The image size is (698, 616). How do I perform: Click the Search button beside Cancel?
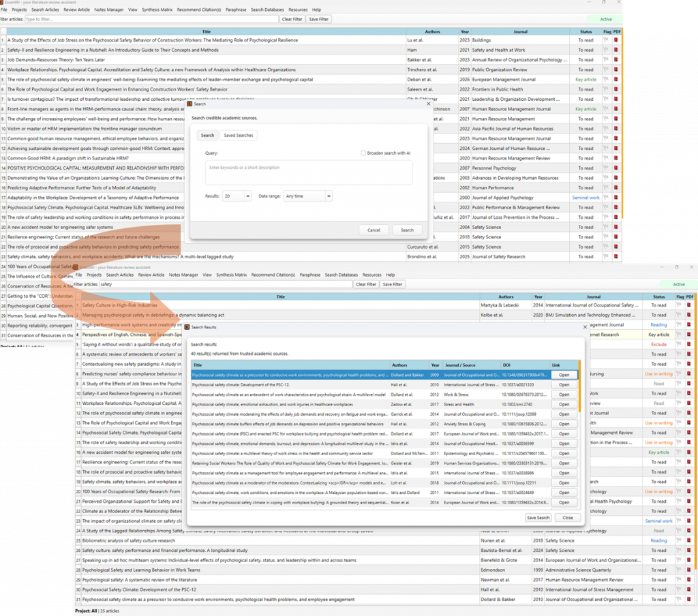(x=408, y=230)
